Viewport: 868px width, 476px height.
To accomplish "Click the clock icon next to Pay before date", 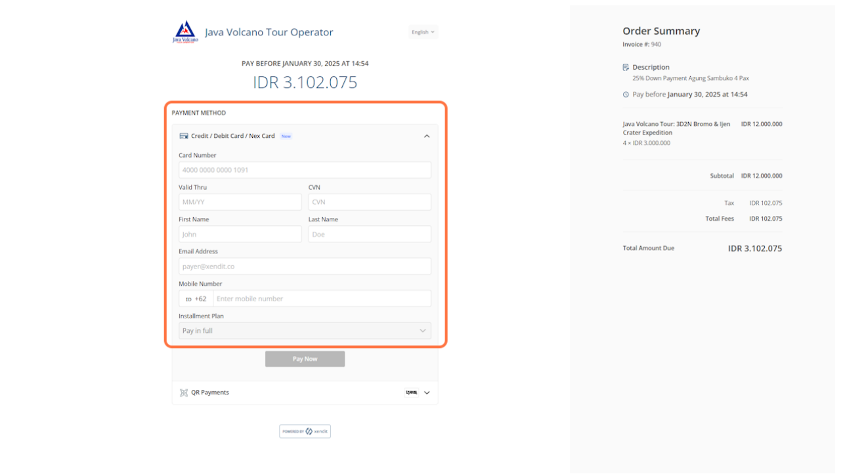I will (625, 94).
